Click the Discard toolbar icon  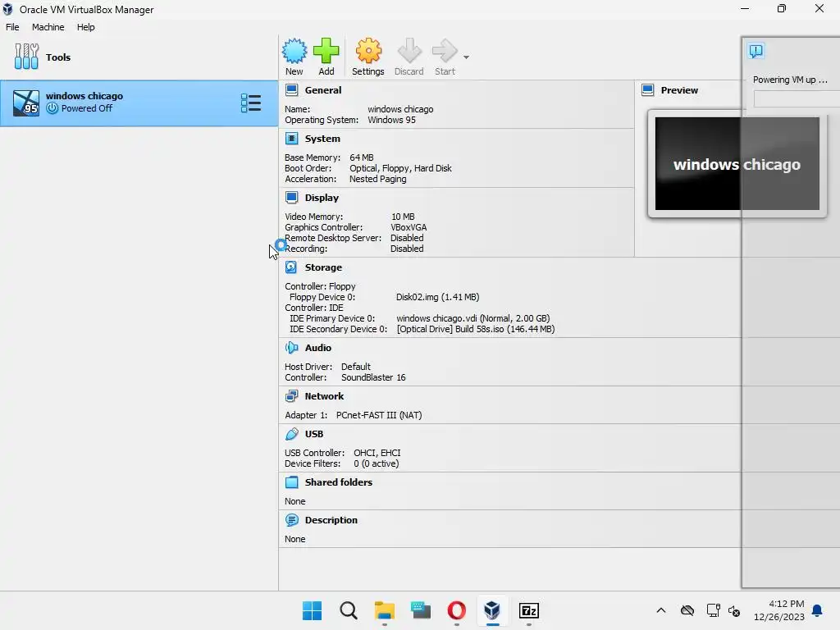click(409, 51)
